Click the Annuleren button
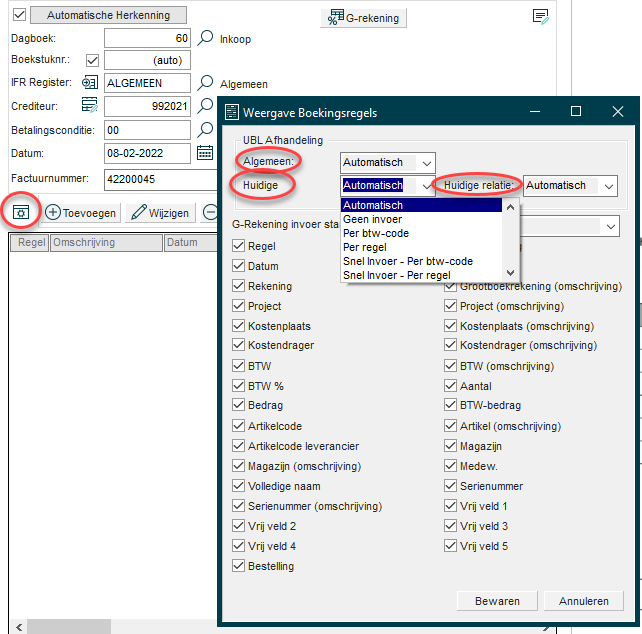 tap(584, 601)
